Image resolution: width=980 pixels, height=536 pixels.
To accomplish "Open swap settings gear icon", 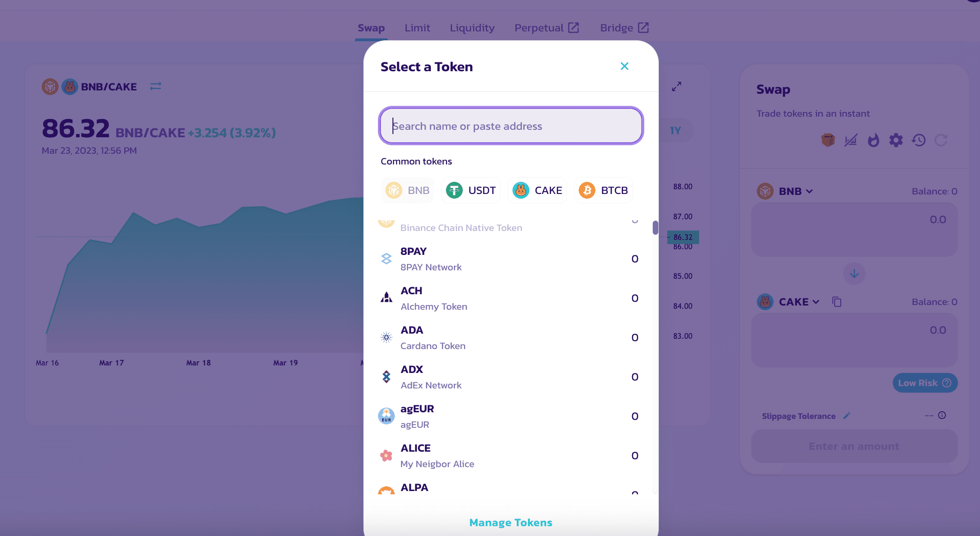I will (x=896, y=140).
